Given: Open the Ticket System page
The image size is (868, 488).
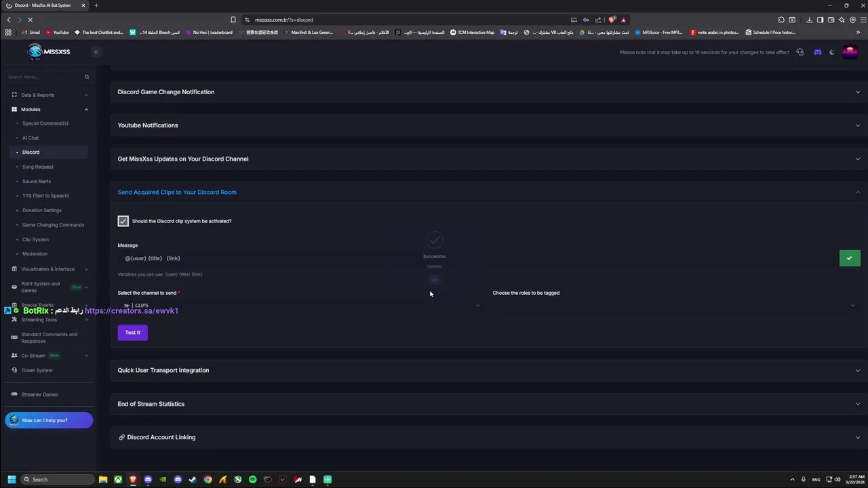Looking at the screenshot, I should coord(37,370).
